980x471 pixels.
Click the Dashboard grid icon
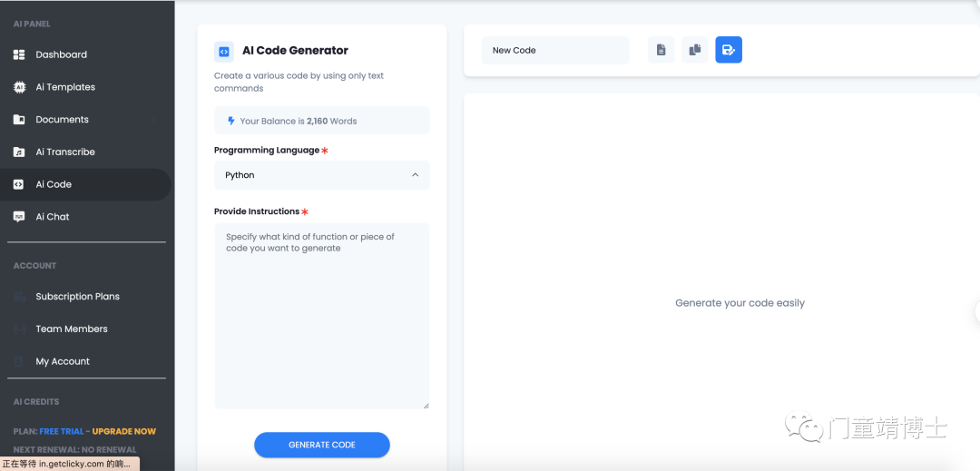(19, 55)
